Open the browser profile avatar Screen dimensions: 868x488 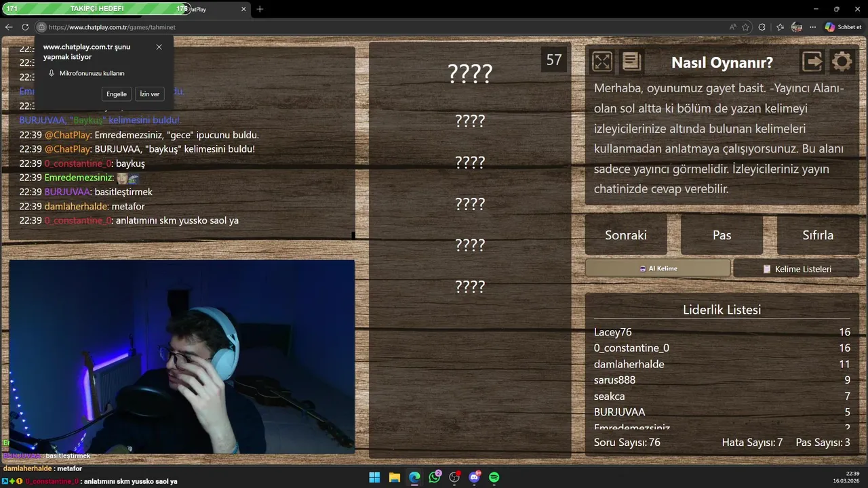(x=797, y=27)
